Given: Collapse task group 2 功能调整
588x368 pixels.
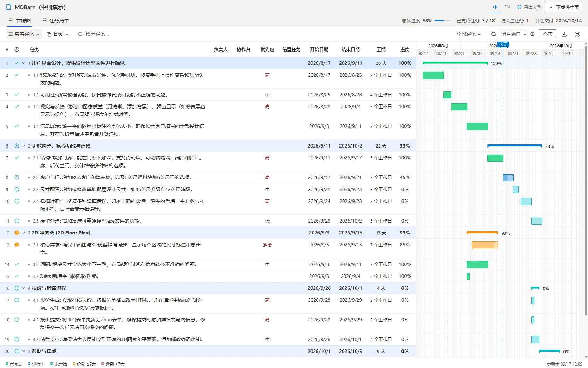Looking at the screenshot, I should 24,146.
